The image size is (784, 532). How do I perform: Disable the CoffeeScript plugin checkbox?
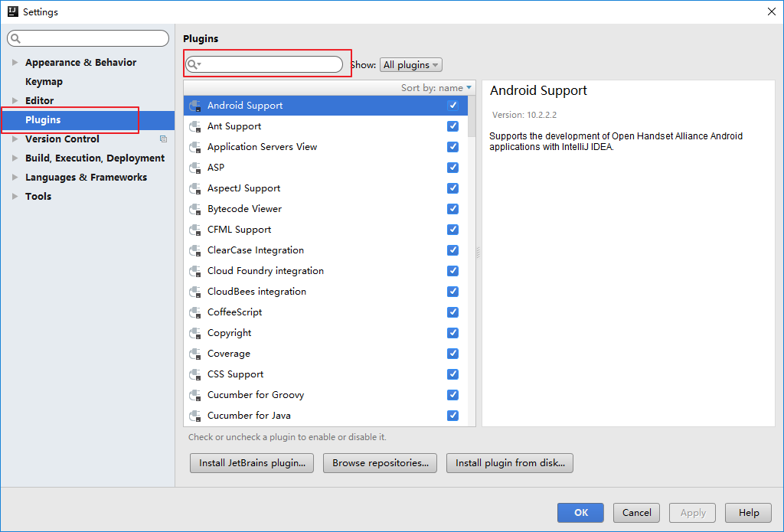[x=452, y=312]
